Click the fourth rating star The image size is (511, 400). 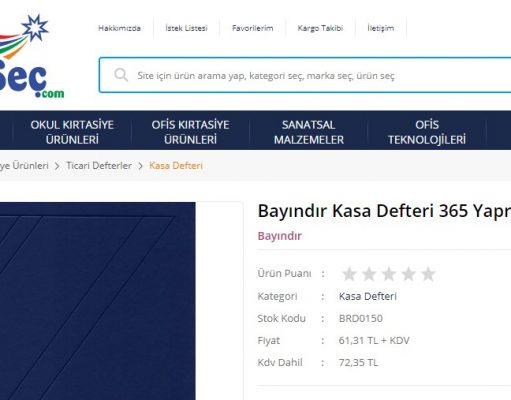pos(408,274)
